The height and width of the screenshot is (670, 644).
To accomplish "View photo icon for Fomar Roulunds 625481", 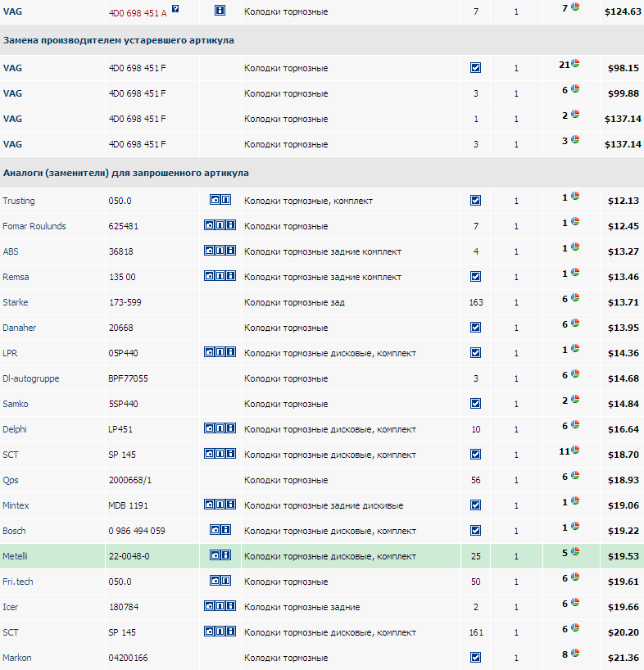I will (x=210, y=224).
